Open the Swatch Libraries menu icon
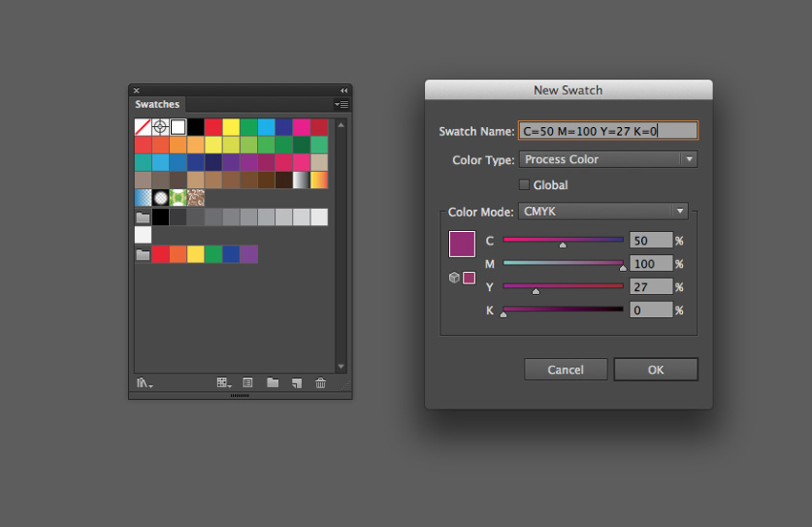This screenshot has height=527, width=812. point(144,383)
